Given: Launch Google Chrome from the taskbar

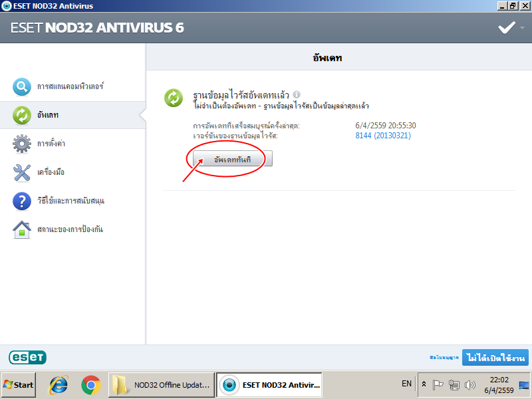Looking at the screenshot, I should click(x=91, y=385).
